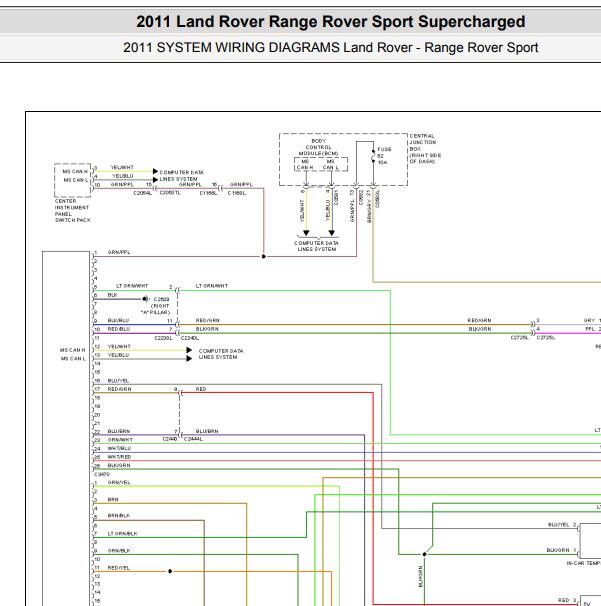
Task: Click the 'YEL/WHT' label on pin 12
Action: pos(119,346)
